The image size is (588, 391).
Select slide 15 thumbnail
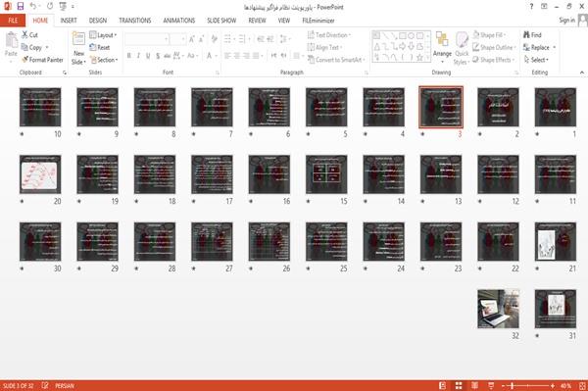[326, 174]
